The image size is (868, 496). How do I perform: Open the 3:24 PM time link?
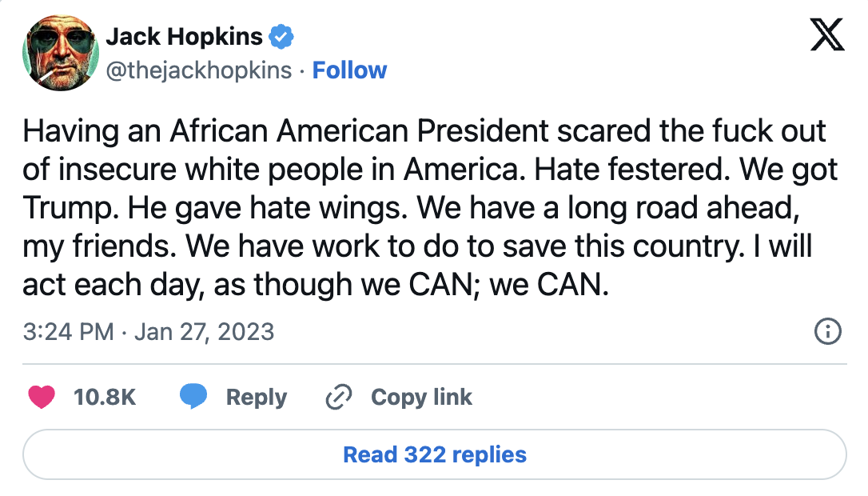pos(68,331)
